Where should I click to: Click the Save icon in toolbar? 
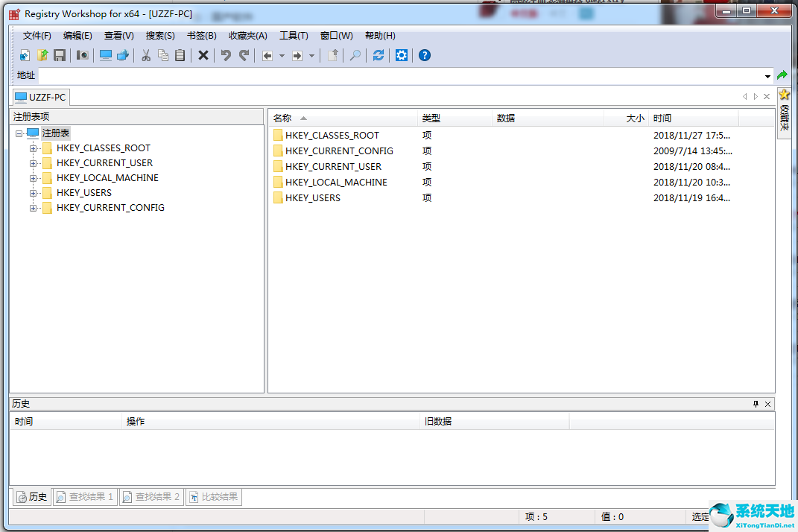coord(60,55)
